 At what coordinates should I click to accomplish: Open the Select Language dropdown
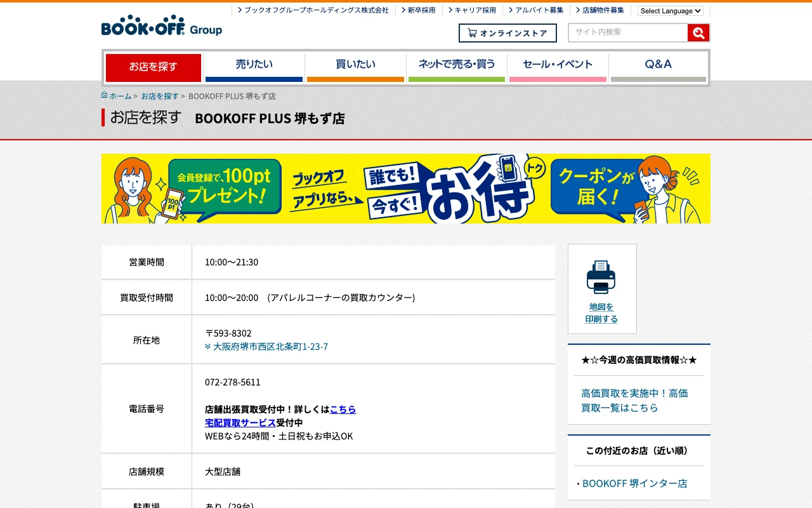[671, 11]
